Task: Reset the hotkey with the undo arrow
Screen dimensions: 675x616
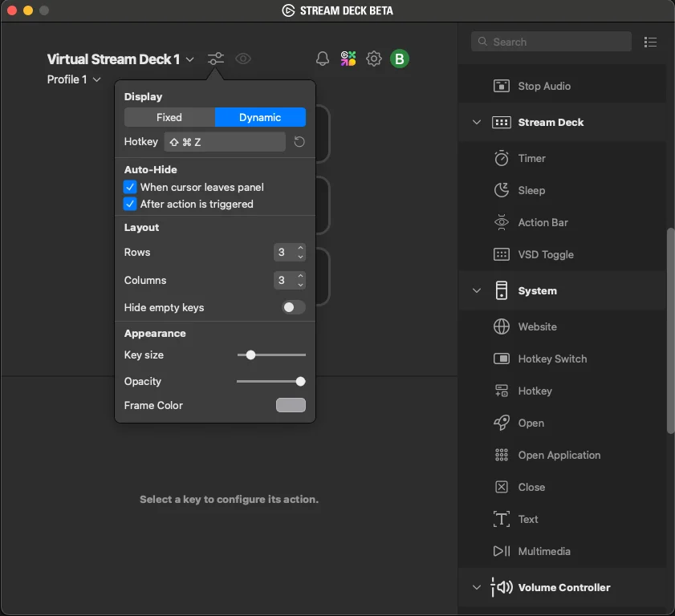Action: point(299,141)
